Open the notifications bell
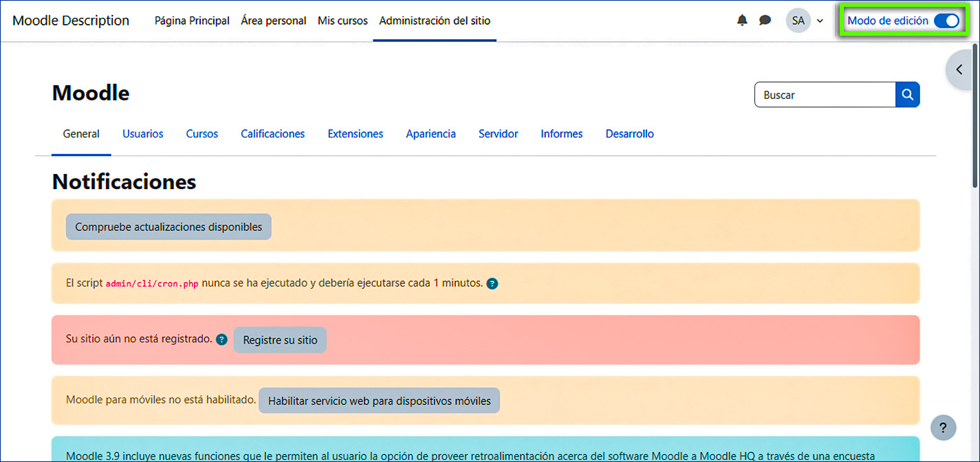Image resolution: width=980 pixels, height=462 pixels. point(741,20)
